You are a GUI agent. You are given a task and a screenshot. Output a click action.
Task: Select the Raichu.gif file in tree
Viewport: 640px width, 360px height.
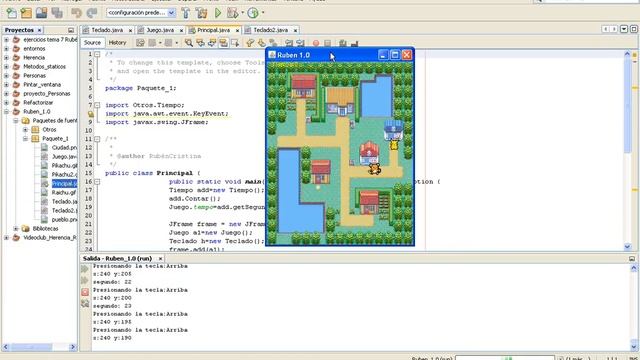(x=64, y=193)
